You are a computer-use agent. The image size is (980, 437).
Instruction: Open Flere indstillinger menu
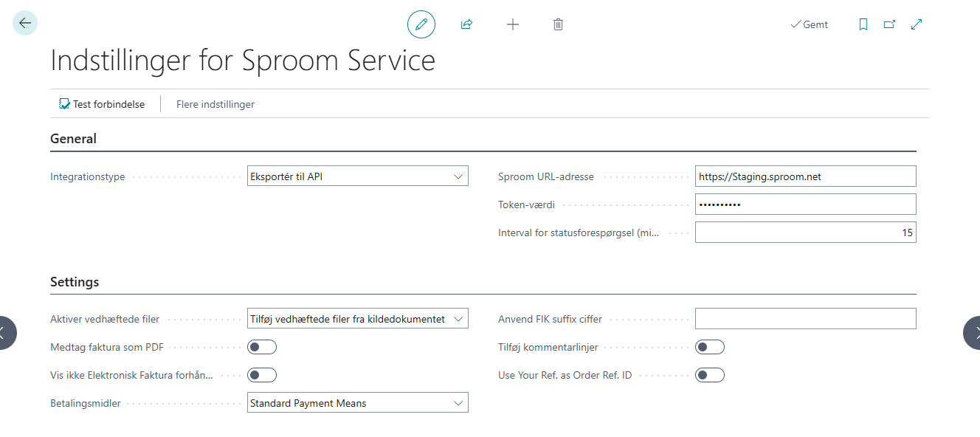click(x=215, y=104)
